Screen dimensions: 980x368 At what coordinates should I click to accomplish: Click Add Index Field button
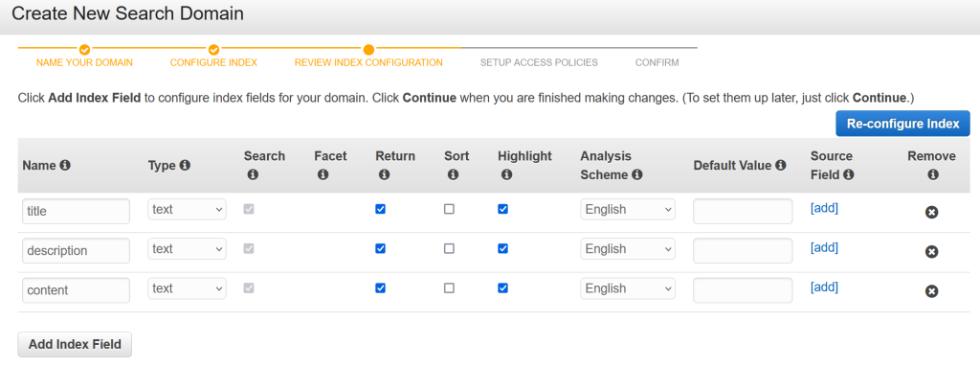[75, 344]
